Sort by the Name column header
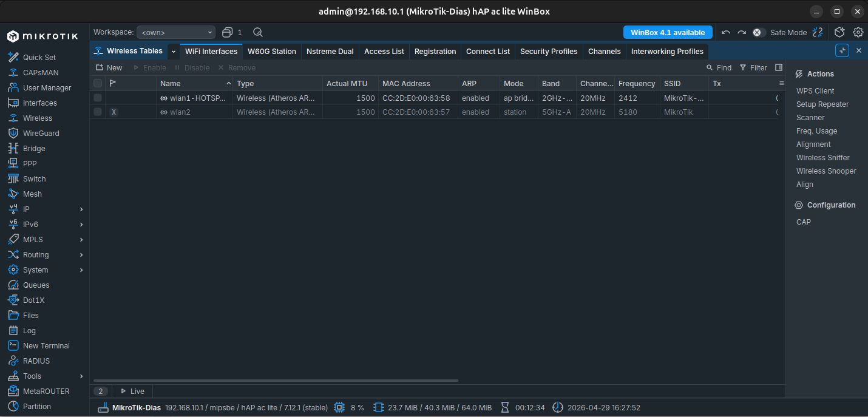 coord(194,83)
